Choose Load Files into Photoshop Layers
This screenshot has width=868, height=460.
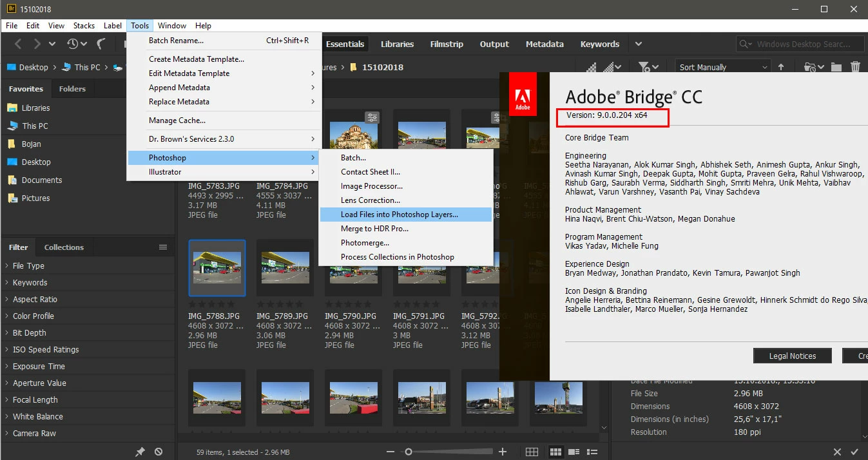(x=405, y=215)
